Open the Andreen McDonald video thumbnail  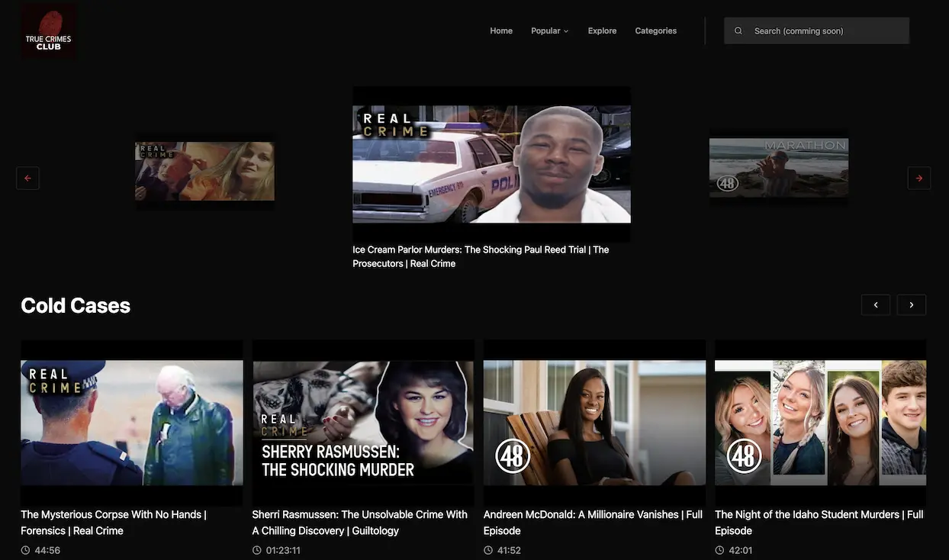coord(594,423)
